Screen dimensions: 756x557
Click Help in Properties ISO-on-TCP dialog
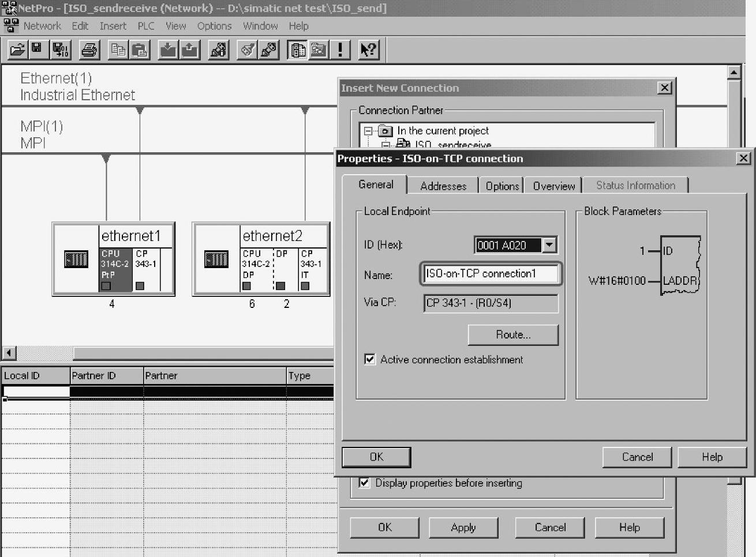tap(712, 457)
